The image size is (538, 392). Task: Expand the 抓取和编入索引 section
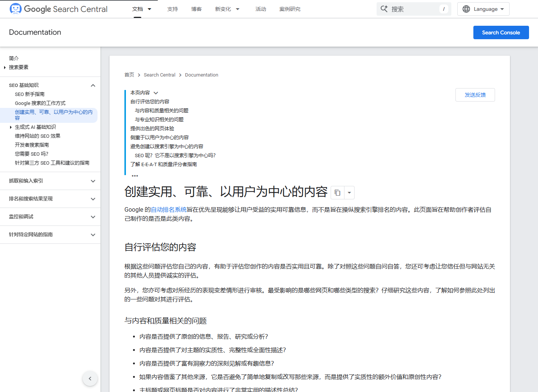click(x=93, y=181)
